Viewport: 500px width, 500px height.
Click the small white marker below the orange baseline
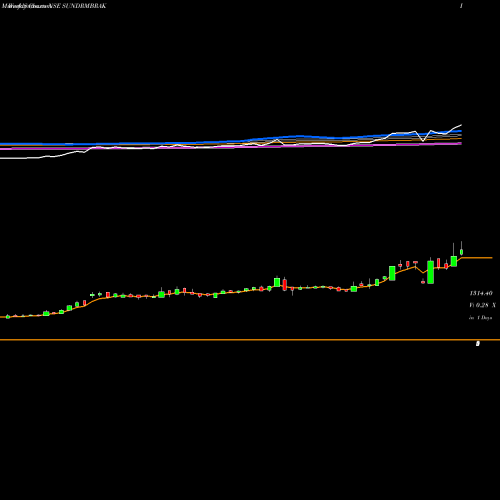(478, 344)
